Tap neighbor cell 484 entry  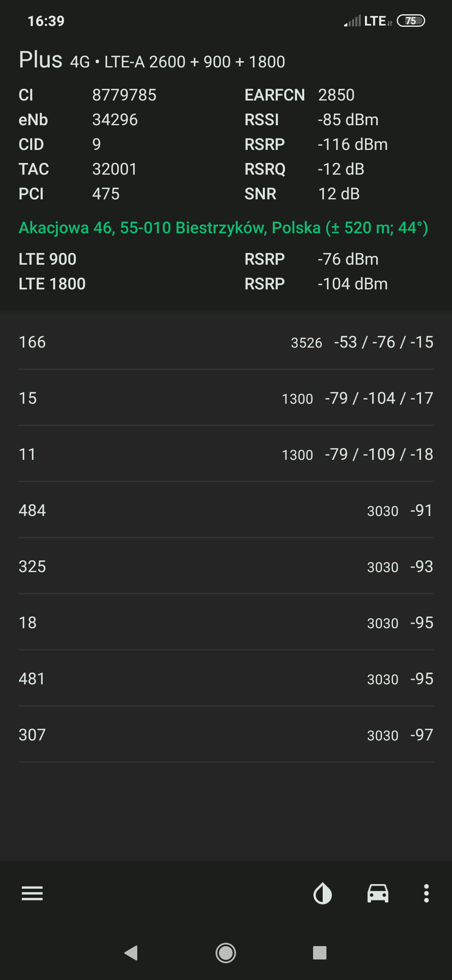click(226, 511)
